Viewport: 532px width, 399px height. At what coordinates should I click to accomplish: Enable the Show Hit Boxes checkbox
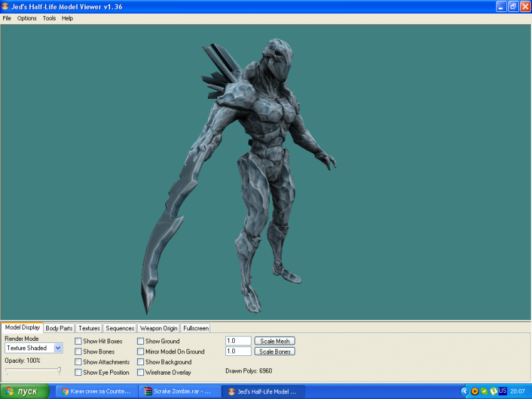pyautogui.click(x=78, y=341)
